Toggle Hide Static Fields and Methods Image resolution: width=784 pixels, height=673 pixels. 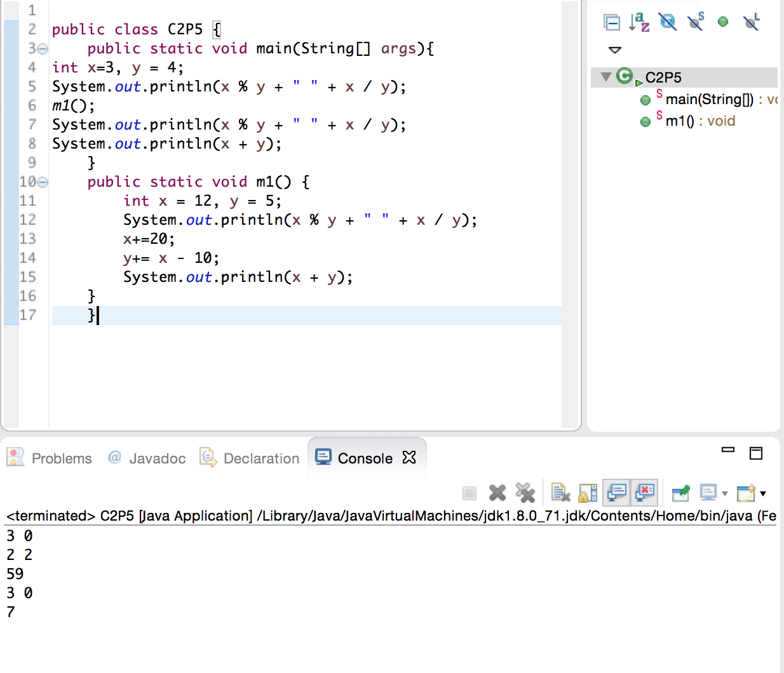tap(696, 23)
